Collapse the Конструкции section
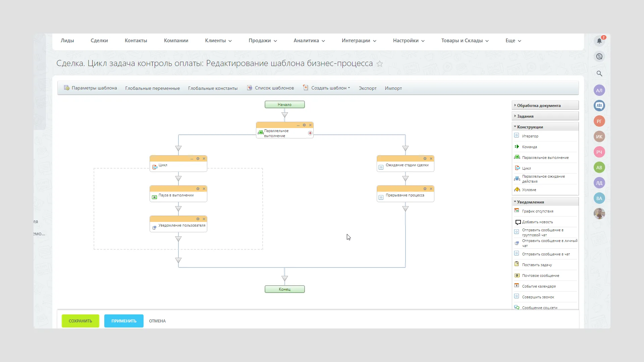Screen dimensions: 644x362 point(530,127)
